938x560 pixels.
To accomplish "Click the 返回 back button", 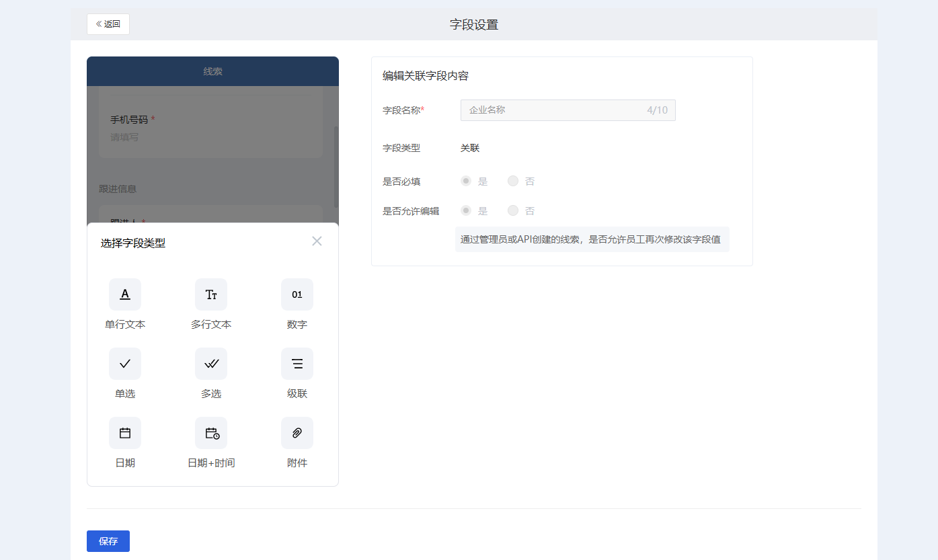I will click(x=108, y=24).
